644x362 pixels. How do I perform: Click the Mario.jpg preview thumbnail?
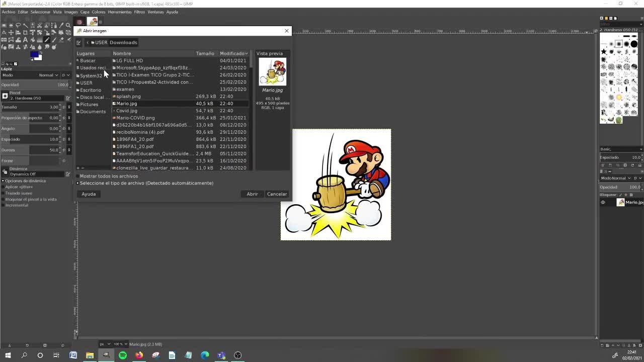pyautogui.click(x=273, y=72)
